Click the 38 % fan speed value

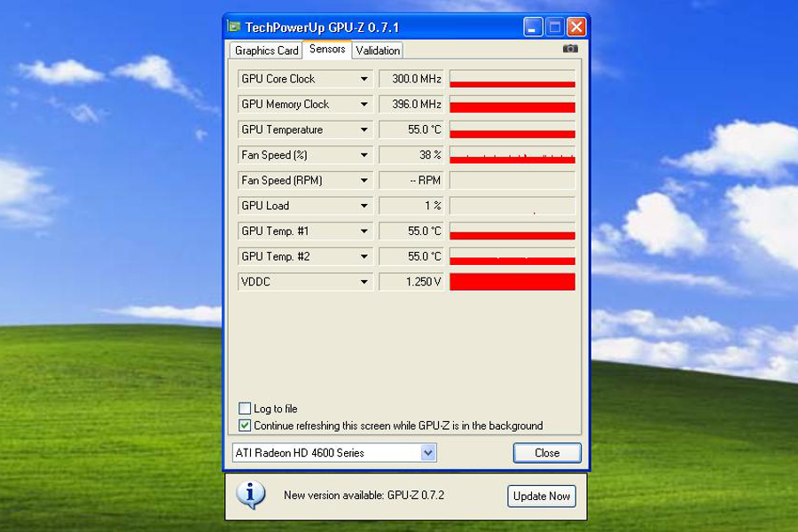click(411, 155)
